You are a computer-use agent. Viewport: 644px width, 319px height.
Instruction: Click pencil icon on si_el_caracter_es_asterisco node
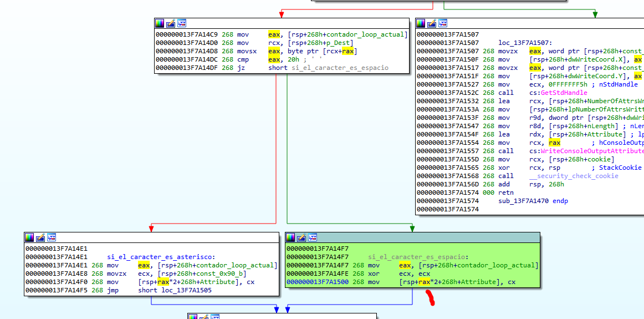tap(40, 237)
